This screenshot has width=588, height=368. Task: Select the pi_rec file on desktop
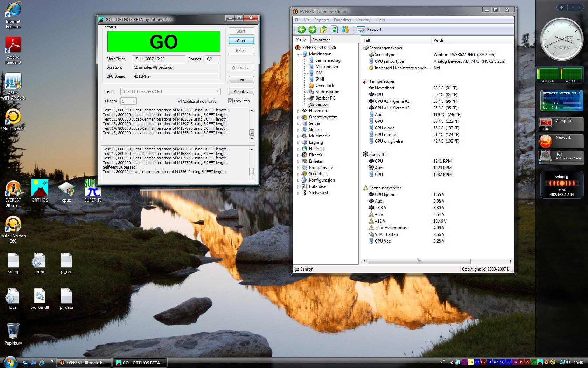tap(66, 263)
